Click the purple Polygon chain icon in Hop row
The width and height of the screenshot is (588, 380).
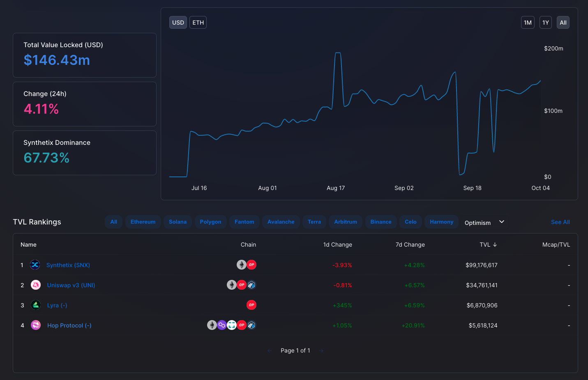tap(222, 325)
